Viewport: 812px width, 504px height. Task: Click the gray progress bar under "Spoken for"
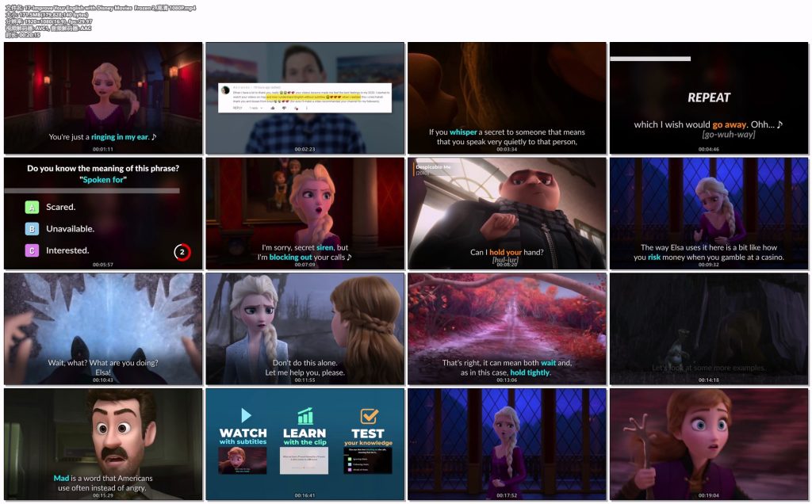pos(92,191)
